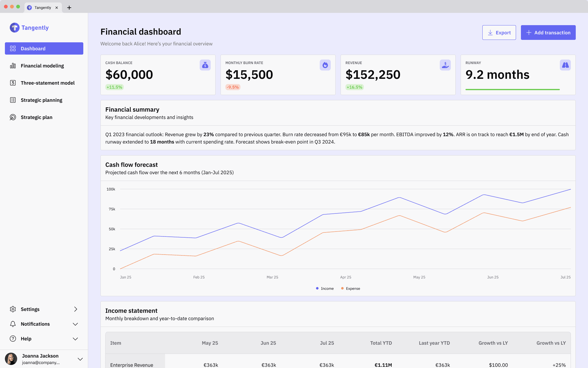
Task: Go to Strategic planning section
Action: pos(41,100)
